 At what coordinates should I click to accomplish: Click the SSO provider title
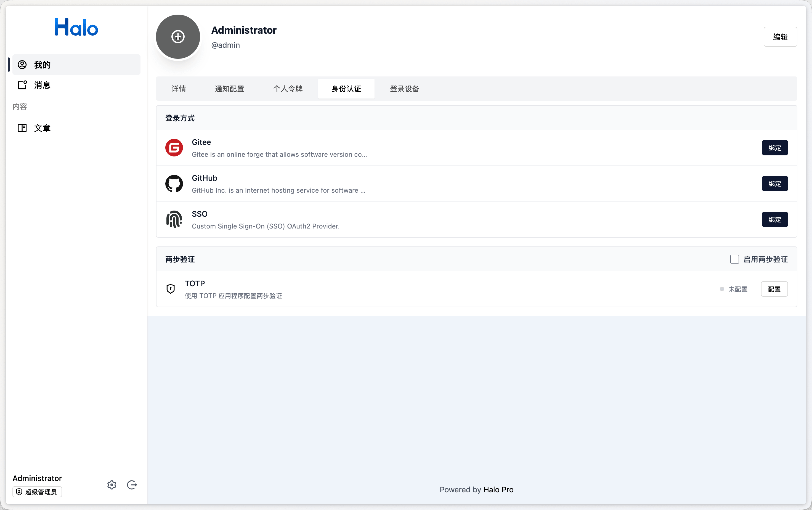point(200,214)
